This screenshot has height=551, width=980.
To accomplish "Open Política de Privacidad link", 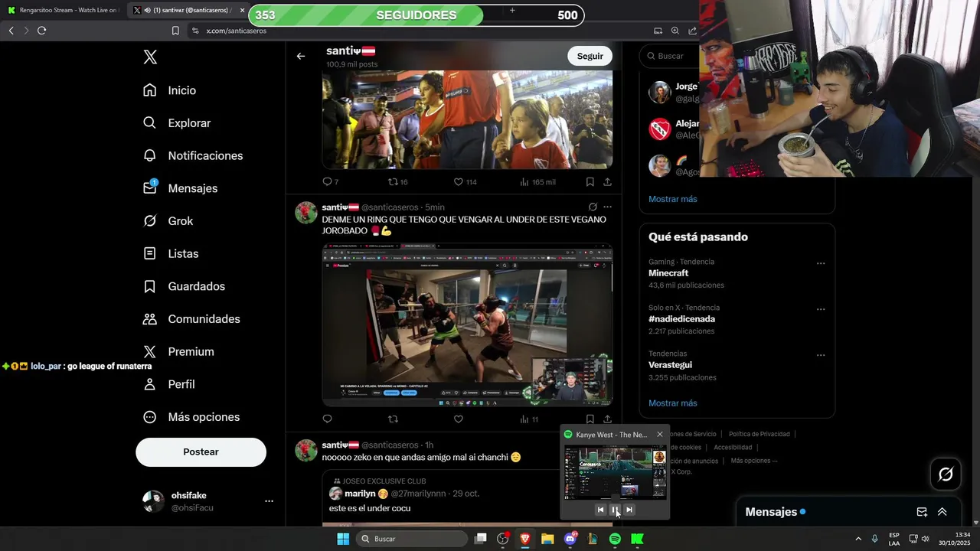I will click(x=759, y=434).
